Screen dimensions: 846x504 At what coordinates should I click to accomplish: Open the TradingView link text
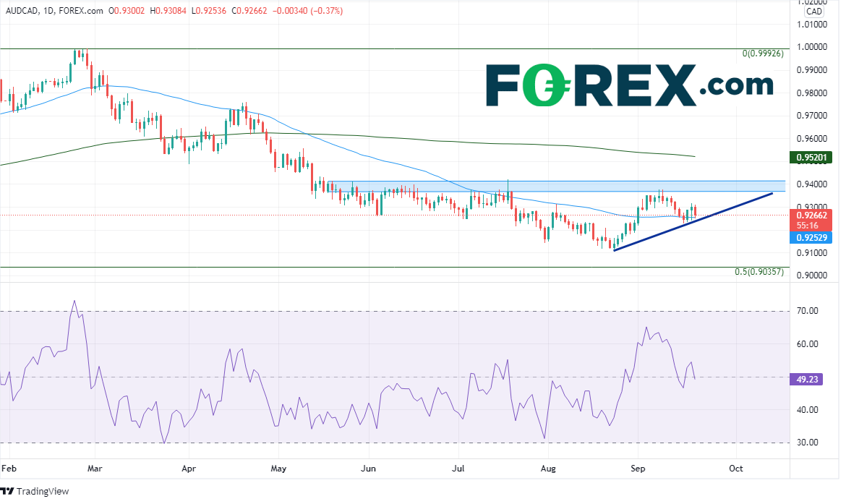click(x=43, y=491)
